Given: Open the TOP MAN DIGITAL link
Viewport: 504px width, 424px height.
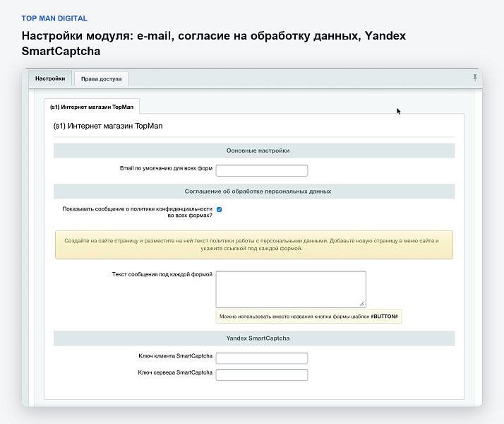Looking at the screenshot, I should pos(54,18).
